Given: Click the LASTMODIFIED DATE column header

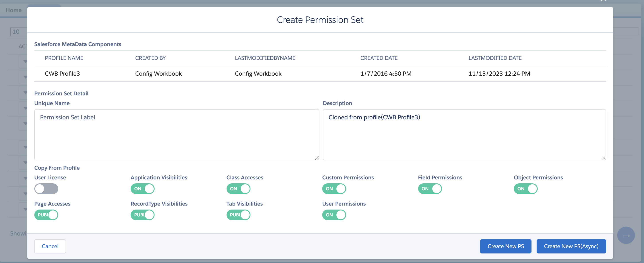Looking at the screenshot, I should (495, 58).
